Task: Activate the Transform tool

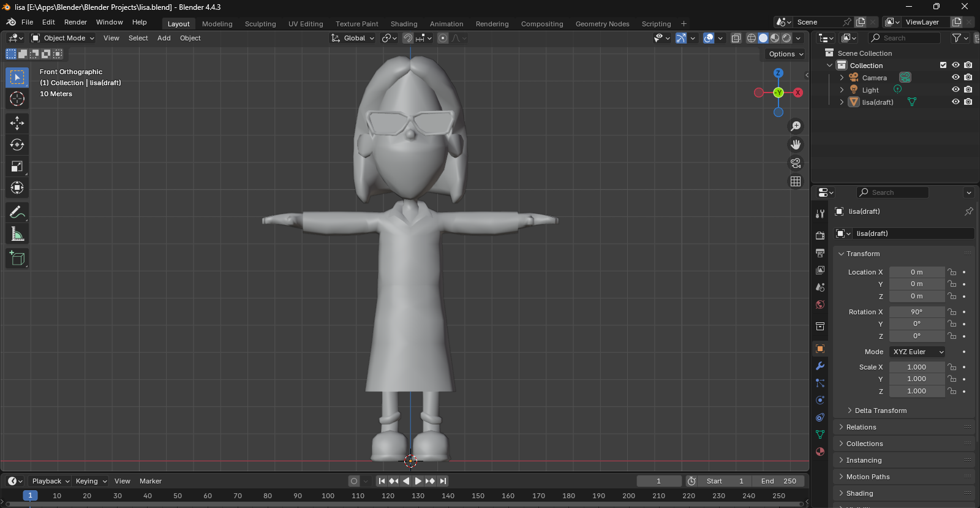Action: coord(17,188)
